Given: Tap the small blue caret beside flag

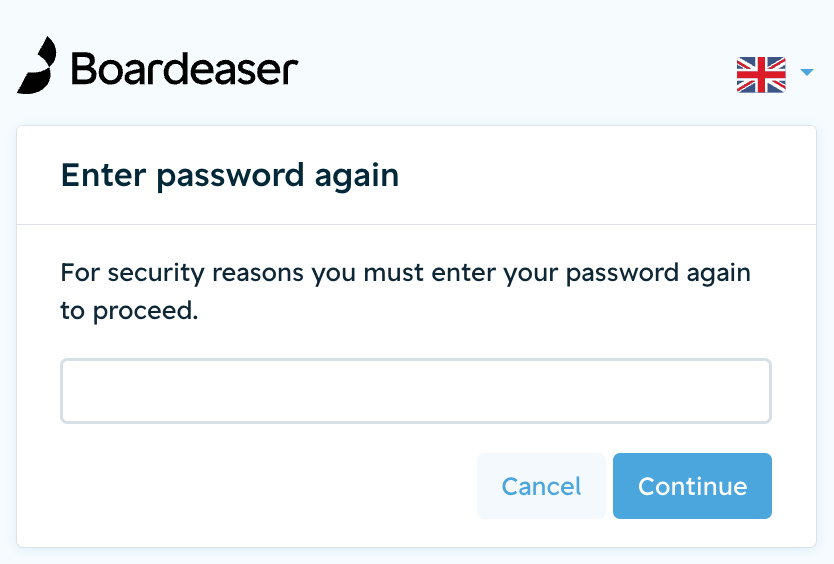Looking at the screenshot, I should (807, 72).
